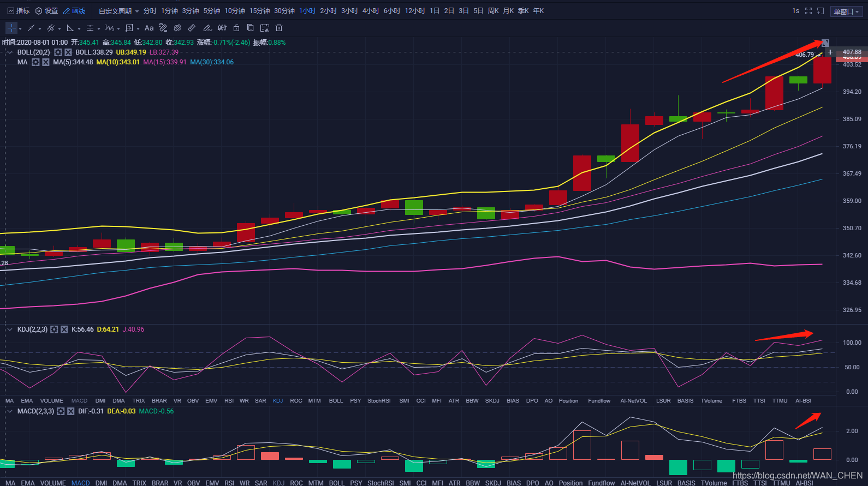Toggle the 画线 drawing toolbar

coord(74,11)
